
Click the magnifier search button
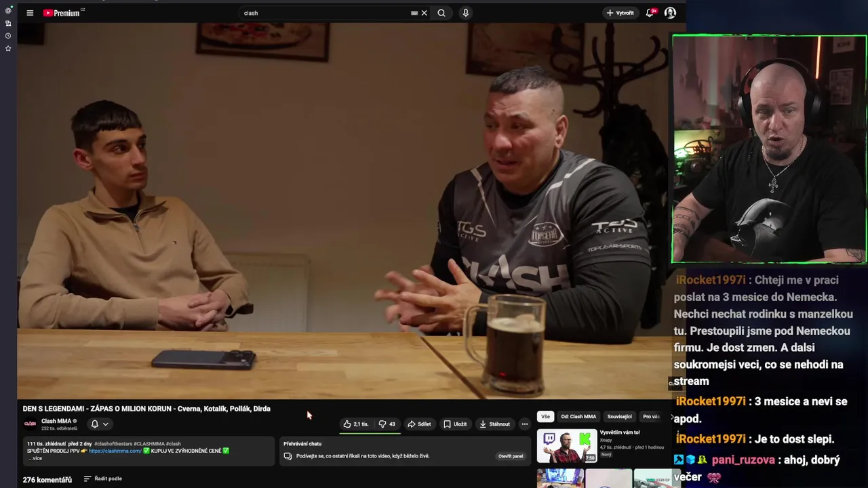pyautogui.click(x=441, y=13)
